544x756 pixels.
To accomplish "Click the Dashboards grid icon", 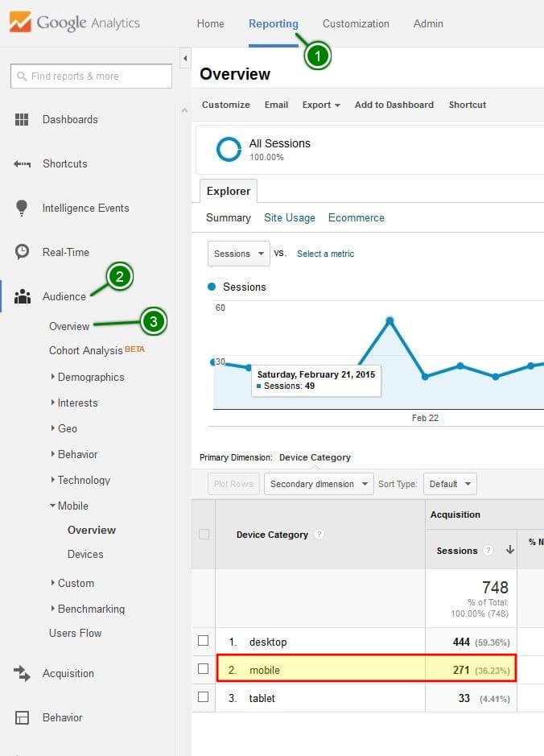I will coord(22,119).
